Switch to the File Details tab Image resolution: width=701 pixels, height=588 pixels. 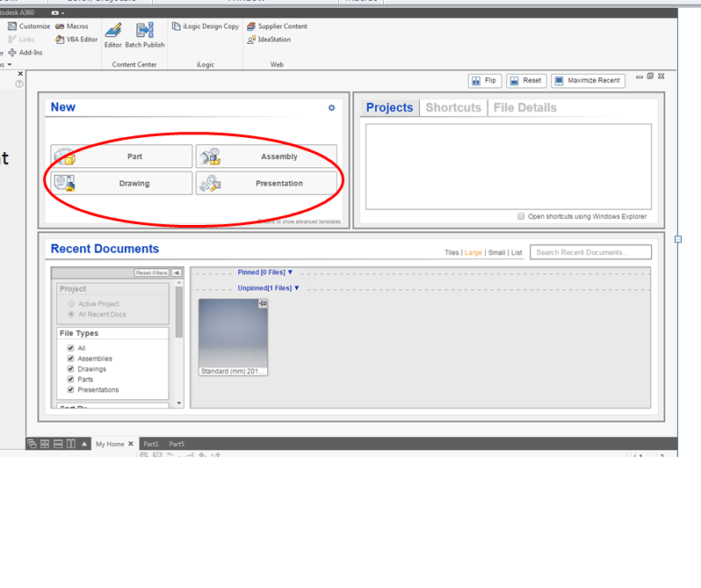coord(524,108)
